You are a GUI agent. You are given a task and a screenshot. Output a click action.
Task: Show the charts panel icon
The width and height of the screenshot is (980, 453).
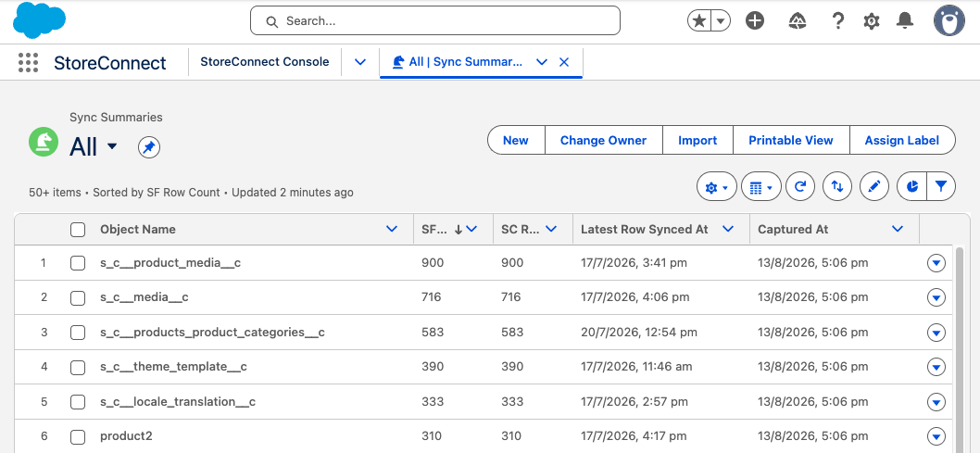pos(911,186)
